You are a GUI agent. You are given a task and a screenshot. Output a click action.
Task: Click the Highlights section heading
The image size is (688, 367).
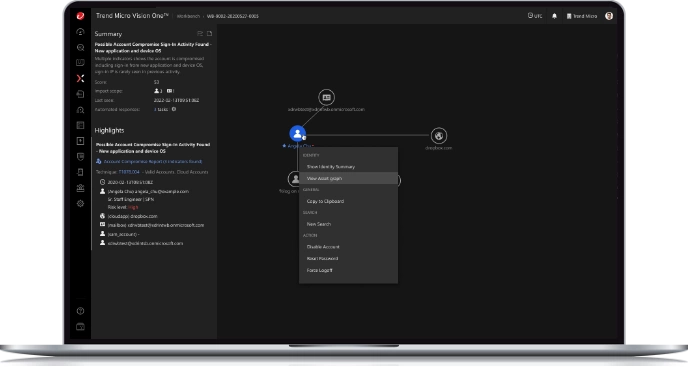click(x=109, y=130)
